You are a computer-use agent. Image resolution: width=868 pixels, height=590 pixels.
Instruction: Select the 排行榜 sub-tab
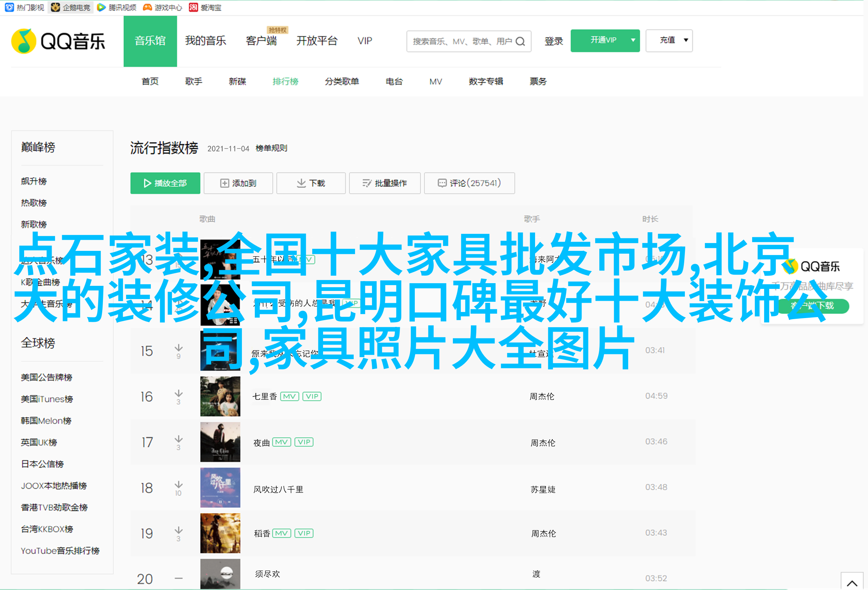coord(285,81)
